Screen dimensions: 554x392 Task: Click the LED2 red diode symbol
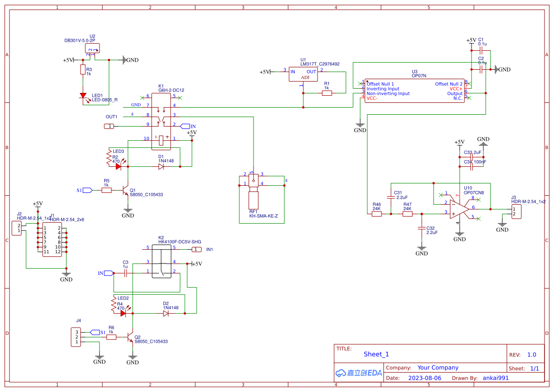(124, 313)
